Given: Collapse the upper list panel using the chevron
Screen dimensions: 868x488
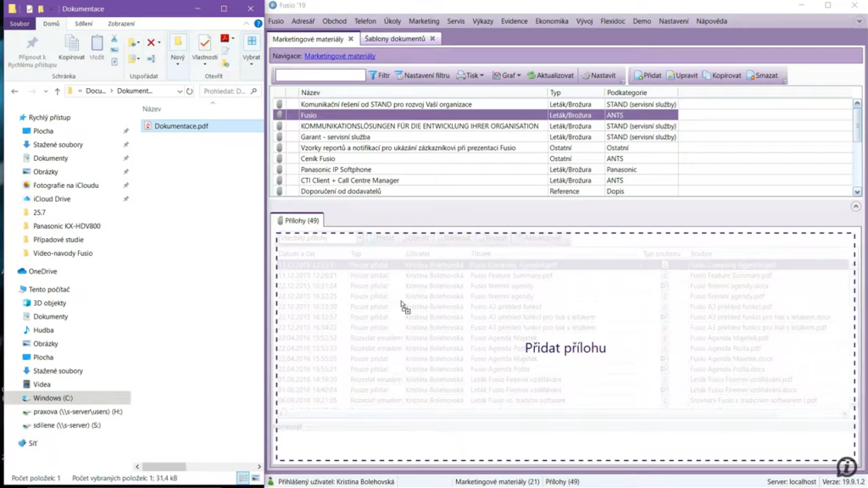Looking at the screenshot, I should [855, 206].
